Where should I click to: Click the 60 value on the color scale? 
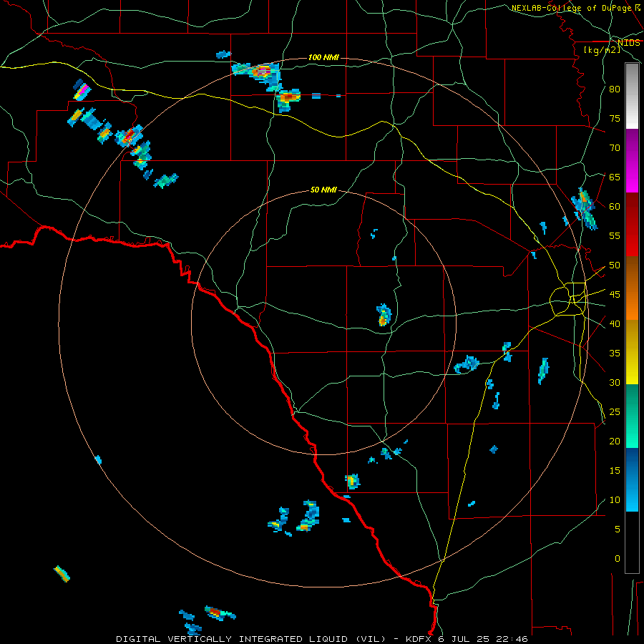tap(615, 207)
